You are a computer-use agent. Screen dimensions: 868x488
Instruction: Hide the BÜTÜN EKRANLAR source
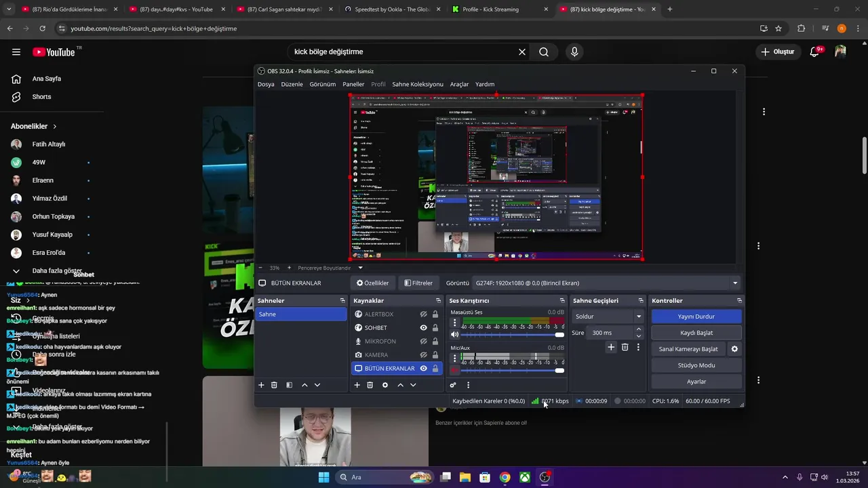tap(423, 369)
